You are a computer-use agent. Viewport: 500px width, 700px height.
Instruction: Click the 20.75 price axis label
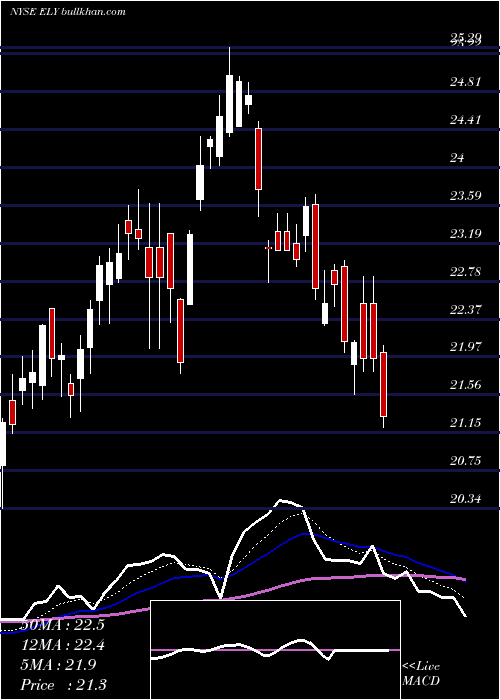(466, 461)
